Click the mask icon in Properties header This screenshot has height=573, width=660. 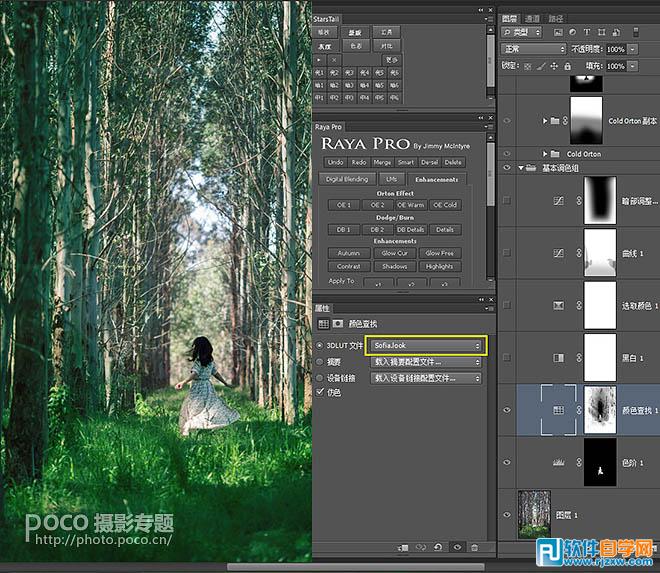coord(338,323)
